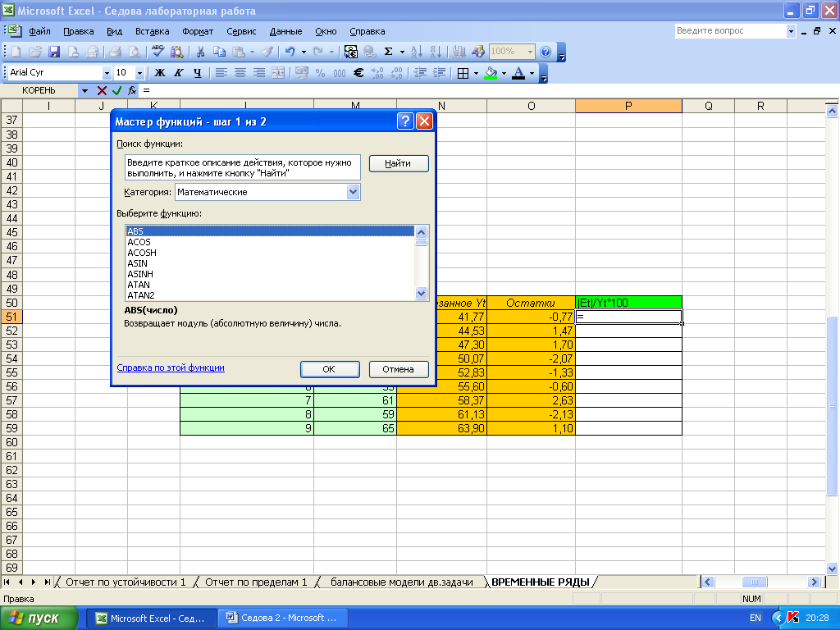Click the Undo arrow icon
The width and height of the screenshot is (840, 630).
(x=290, y=52)
